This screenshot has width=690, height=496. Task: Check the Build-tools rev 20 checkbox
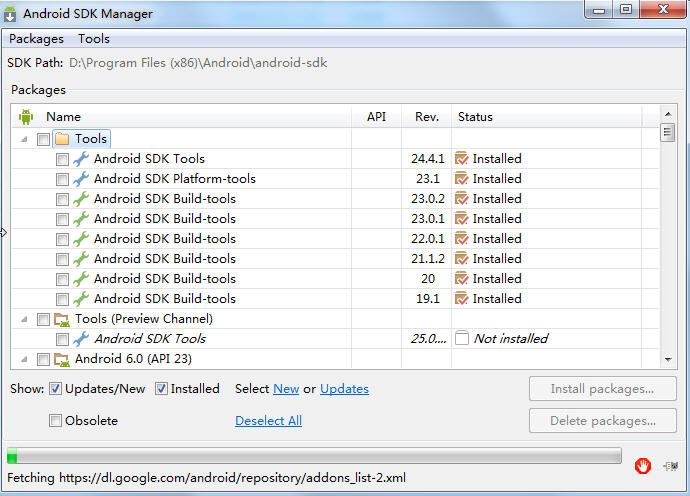point(62,279)
